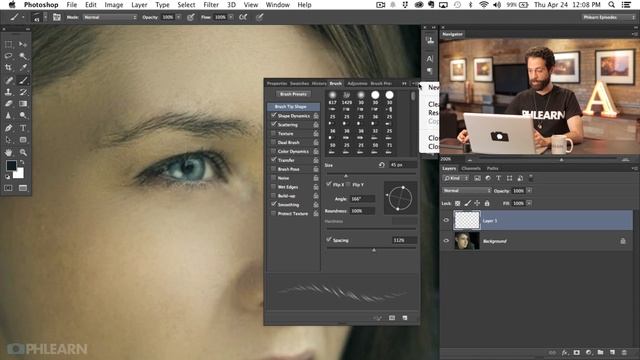Click the Brush Presets button

click(293, 94)
